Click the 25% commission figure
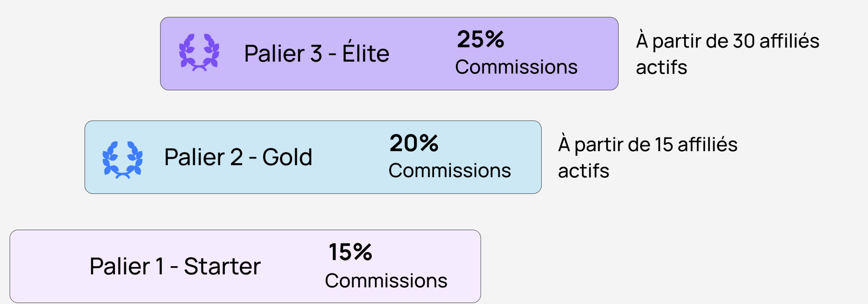868x304 pixels. 480,39
